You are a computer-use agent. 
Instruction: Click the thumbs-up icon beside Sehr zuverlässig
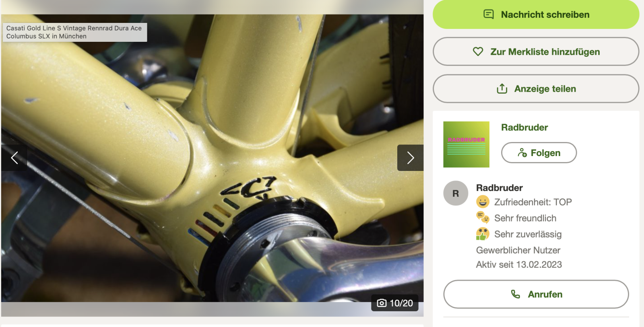pos(483,234)
